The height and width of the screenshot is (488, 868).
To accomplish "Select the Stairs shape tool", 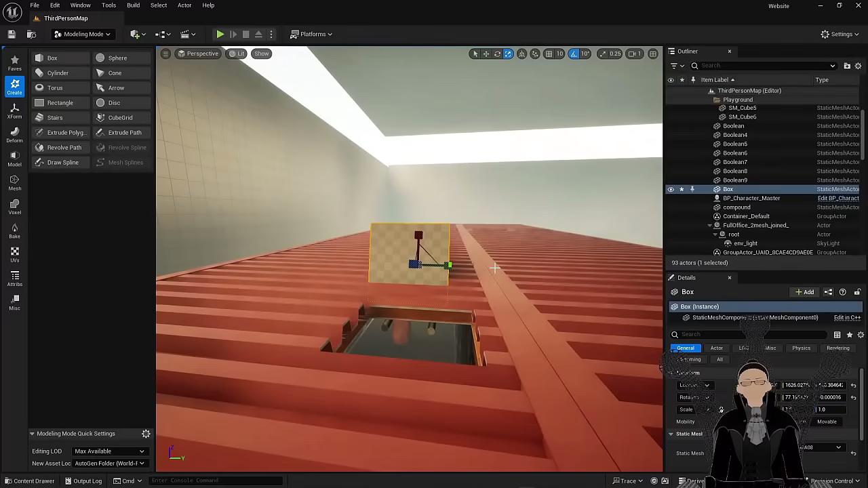I will [54, 118].
